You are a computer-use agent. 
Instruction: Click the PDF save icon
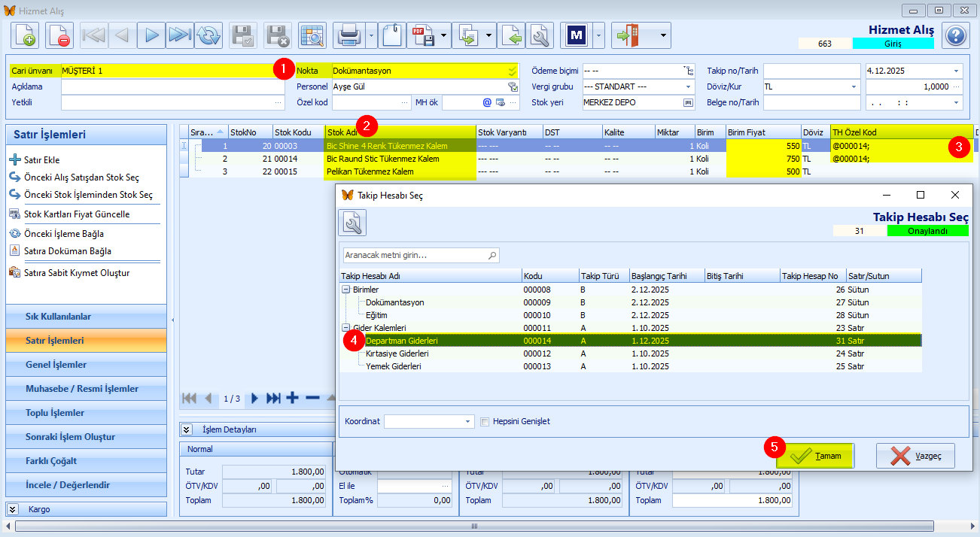(x=422, y=35)
